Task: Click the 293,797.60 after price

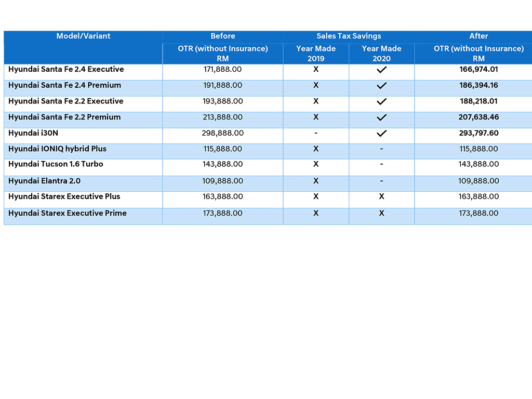Action: coord(478,133)
